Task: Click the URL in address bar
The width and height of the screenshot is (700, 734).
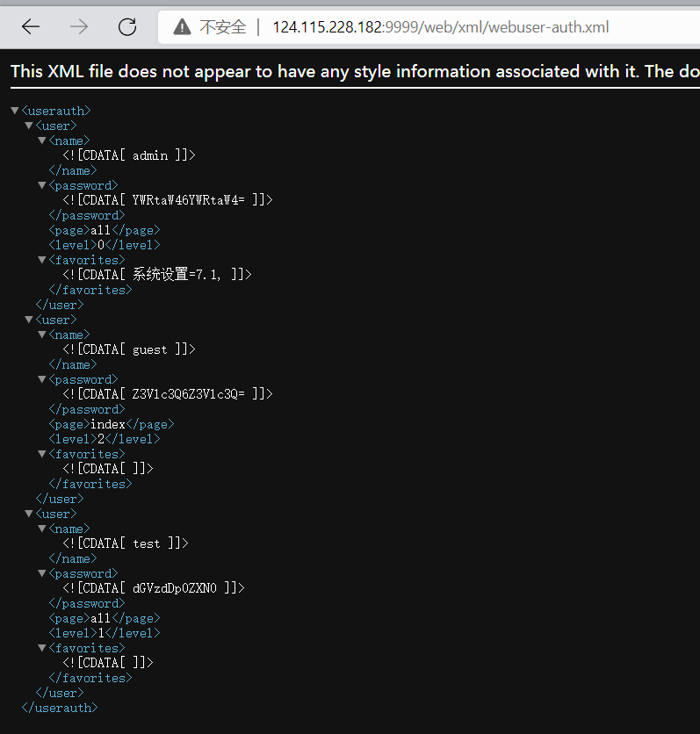Action: [441, 27]
